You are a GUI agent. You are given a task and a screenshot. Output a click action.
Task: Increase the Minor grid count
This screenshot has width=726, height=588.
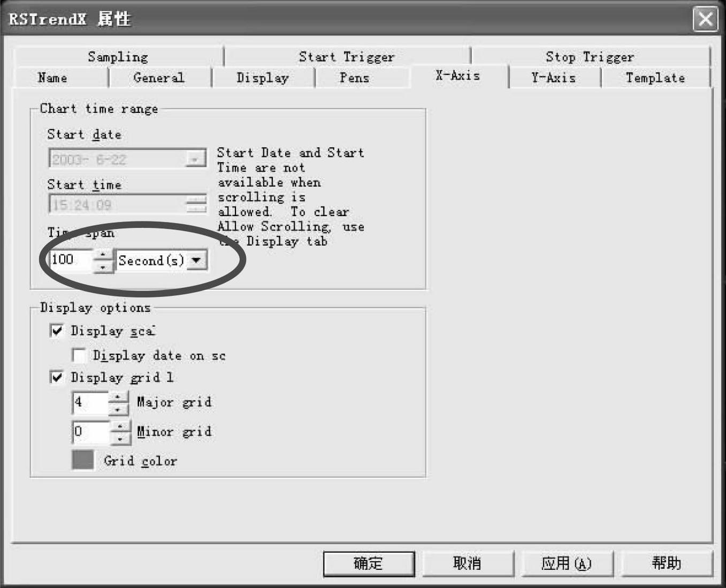[120, 426]
